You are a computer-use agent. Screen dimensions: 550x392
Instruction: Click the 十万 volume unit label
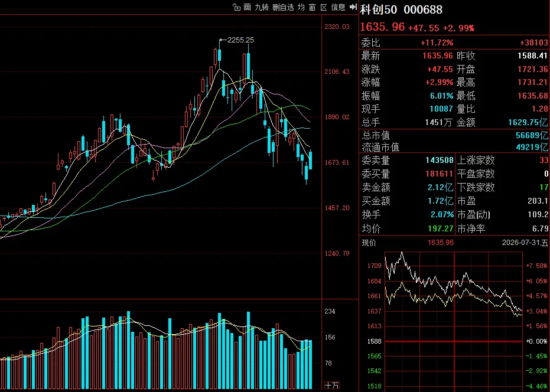point(331,386)
